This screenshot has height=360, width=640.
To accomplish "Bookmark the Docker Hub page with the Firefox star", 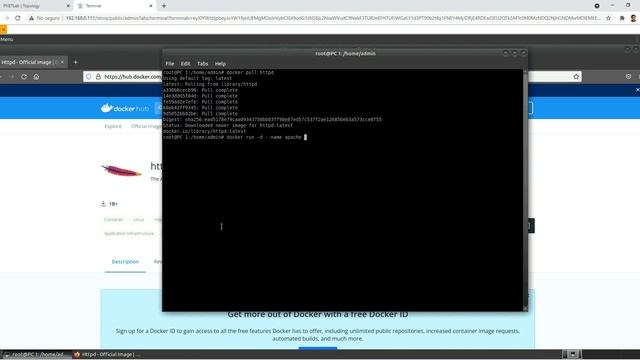I will tap(576, 77).
